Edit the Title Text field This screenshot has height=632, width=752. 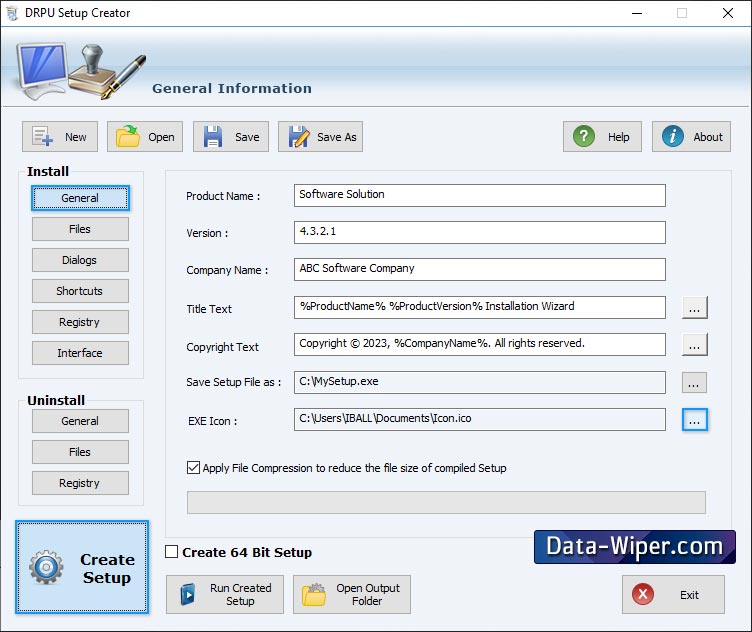pos(480,307)
